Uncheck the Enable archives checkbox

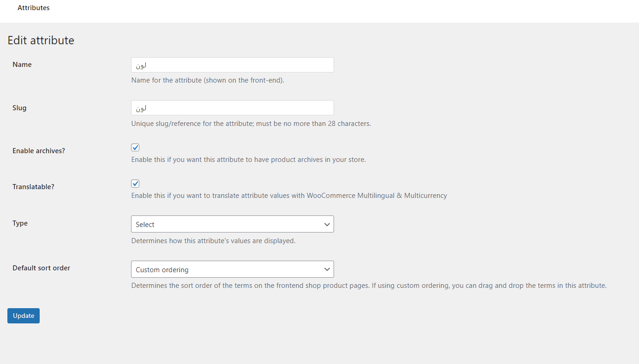coord(135,148)
